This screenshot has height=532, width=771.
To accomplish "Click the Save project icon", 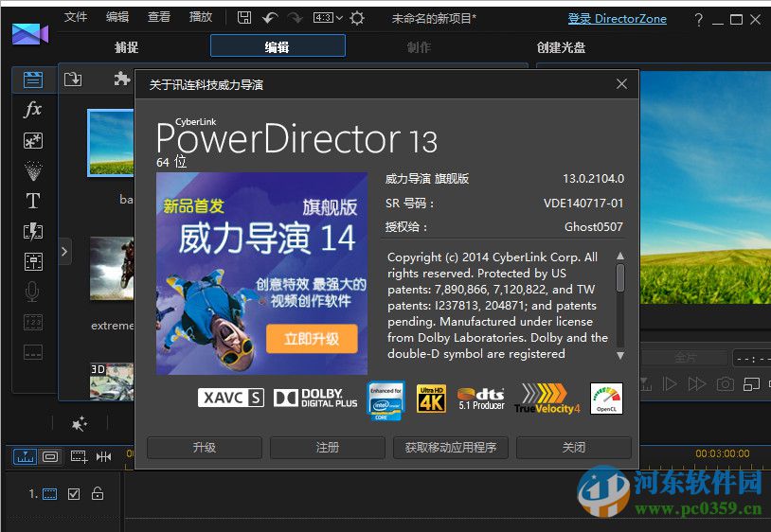I will [243, 18].
